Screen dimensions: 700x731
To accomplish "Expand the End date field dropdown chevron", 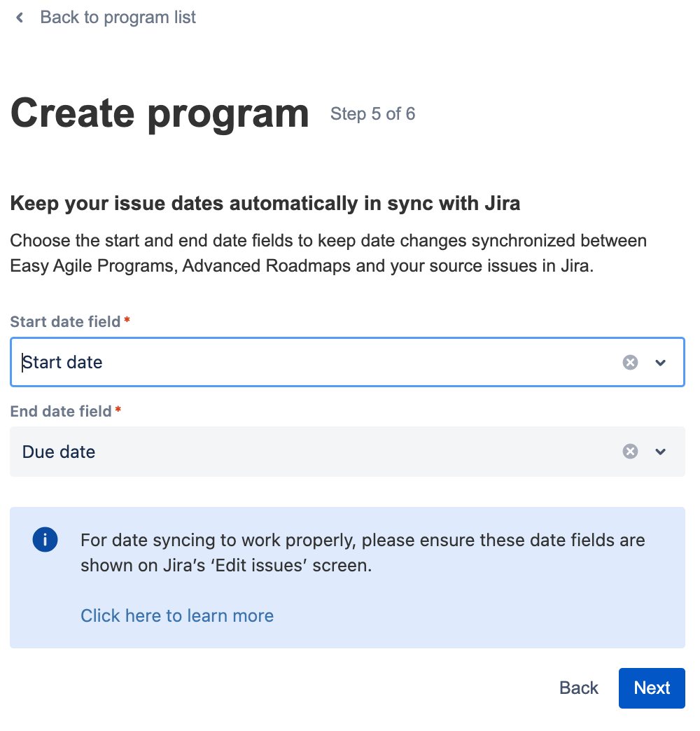I will pyautogui.click(x=660, y=452).
